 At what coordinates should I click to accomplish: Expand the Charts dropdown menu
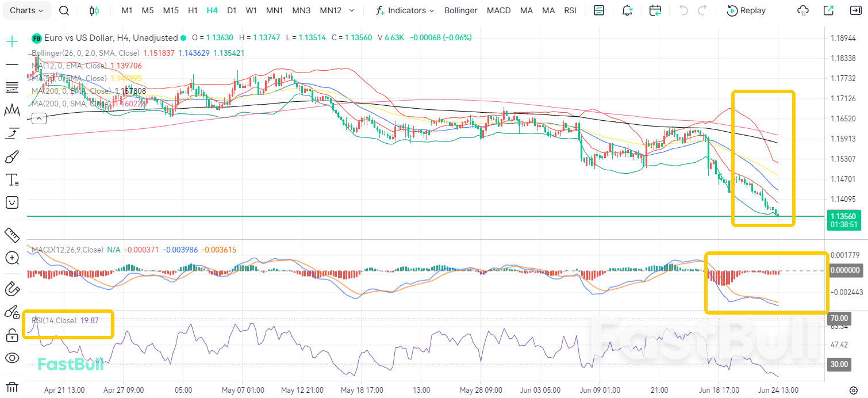[x=26, y=10]
